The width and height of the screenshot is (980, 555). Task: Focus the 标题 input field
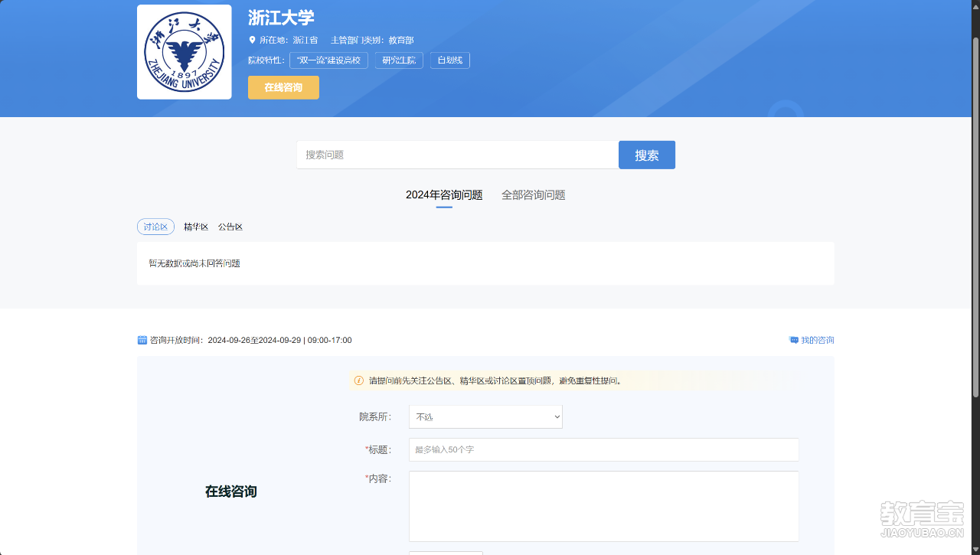pyautogui.click(x=603, y=449)
